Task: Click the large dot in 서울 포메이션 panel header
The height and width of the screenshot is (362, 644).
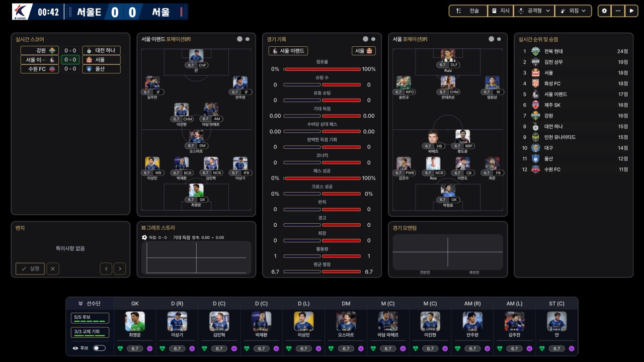Action: 491,39
